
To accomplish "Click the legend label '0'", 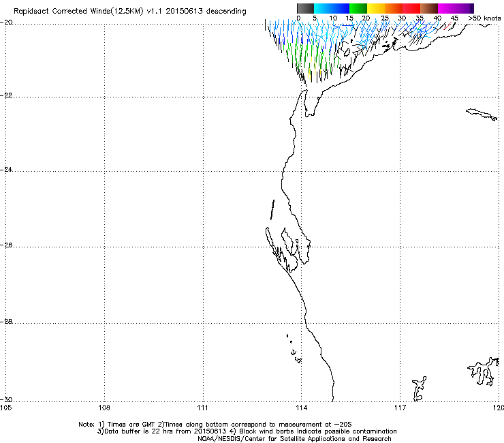I will (x=298, y=18).
